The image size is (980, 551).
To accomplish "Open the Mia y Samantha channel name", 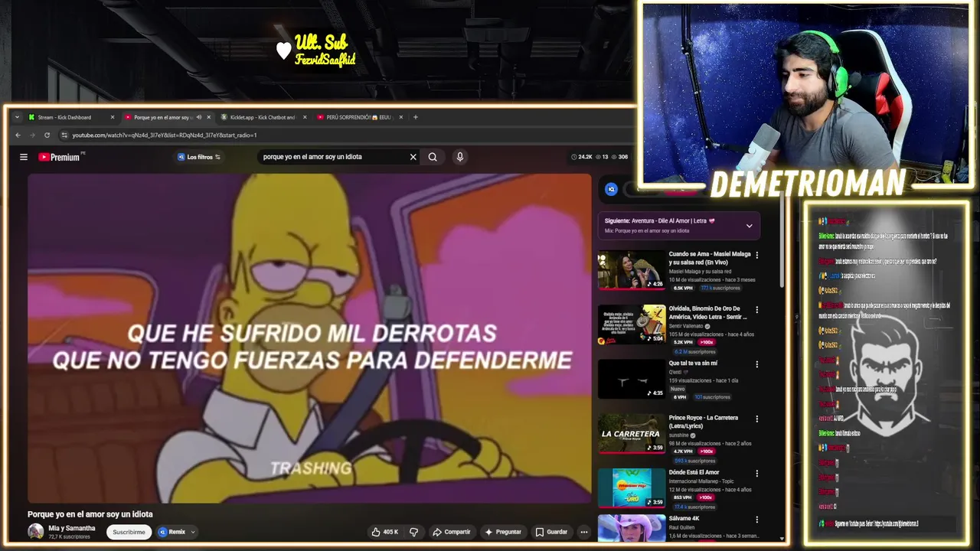I will click(x=72, y=528).
